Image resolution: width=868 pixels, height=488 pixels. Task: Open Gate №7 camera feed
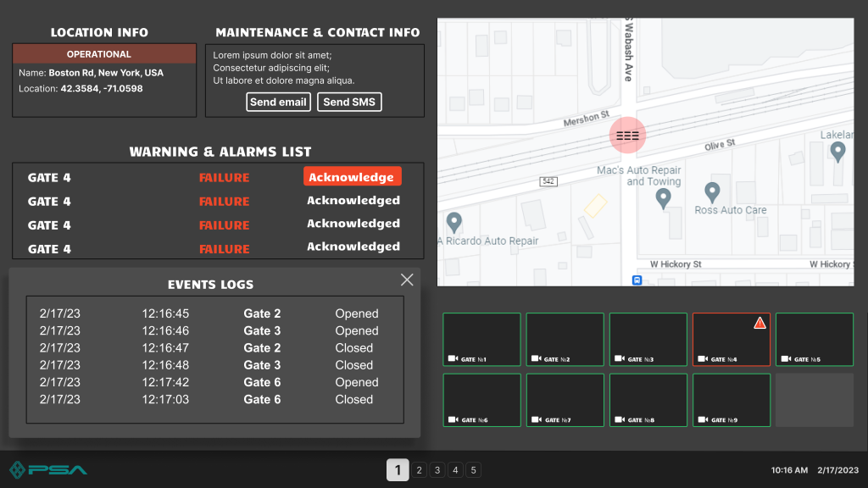click(x=565, y=400)
